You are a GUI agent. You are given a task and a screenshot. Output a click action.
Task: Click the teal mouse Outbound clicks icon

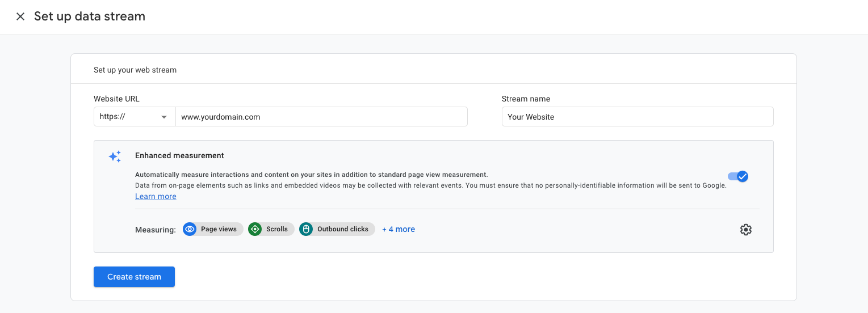coord(306,229)
